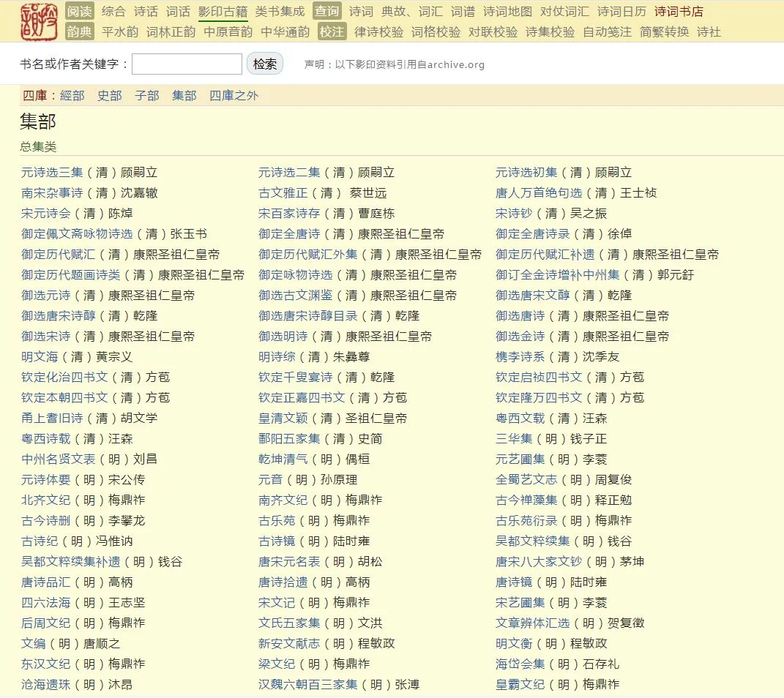
Task: Open 沧海遗珠 book link
Action: (45, 685)
